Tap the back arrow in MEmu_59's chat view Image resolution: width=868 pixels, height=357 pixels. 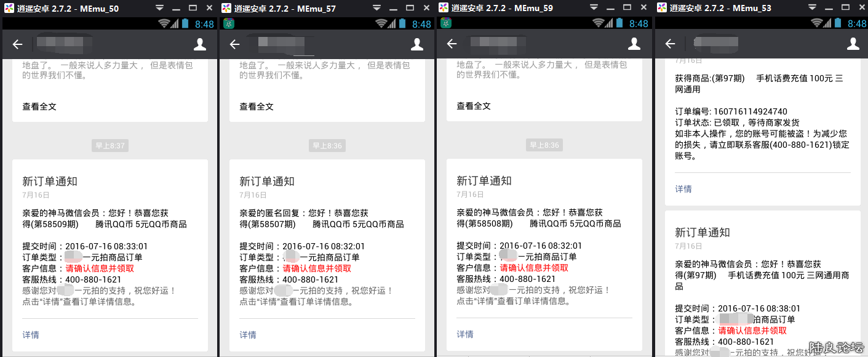(452, 44)
